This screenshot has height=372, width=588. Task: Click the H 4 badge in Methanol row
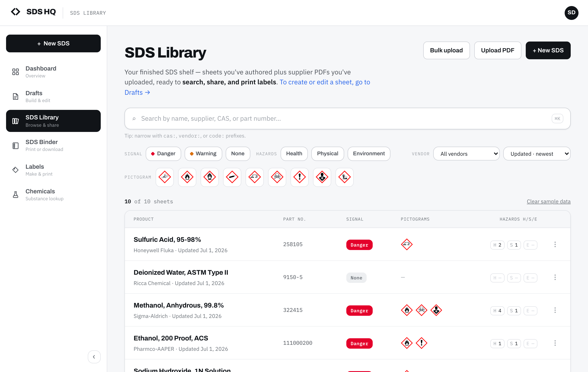[x=497, y=311]
